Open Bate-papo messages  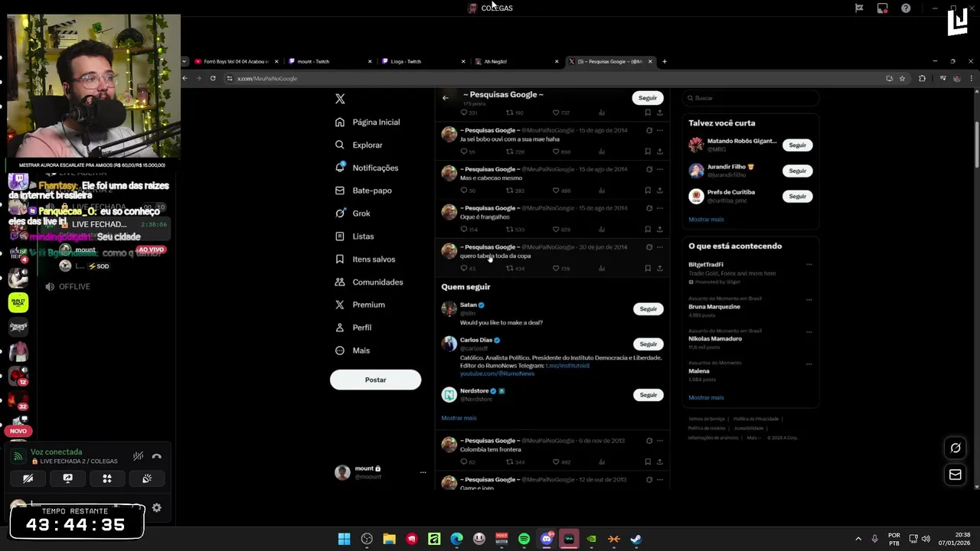click(x=364, y=191)
